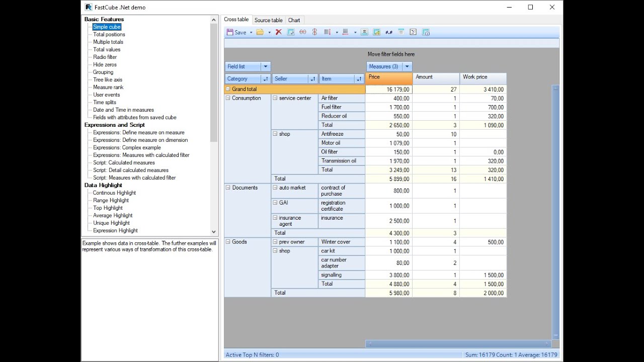Collapse the Consumption category row

point(228,98)
